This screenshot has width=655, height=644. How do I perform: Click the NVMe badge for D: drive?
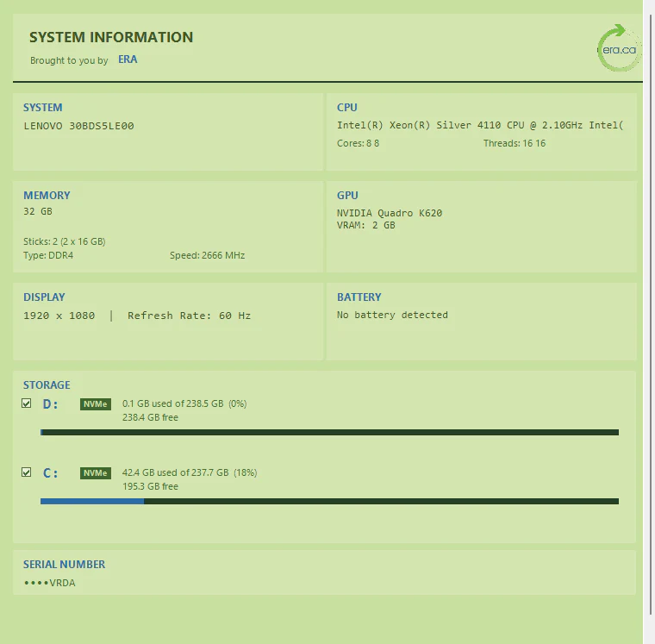tap(96, 404)
